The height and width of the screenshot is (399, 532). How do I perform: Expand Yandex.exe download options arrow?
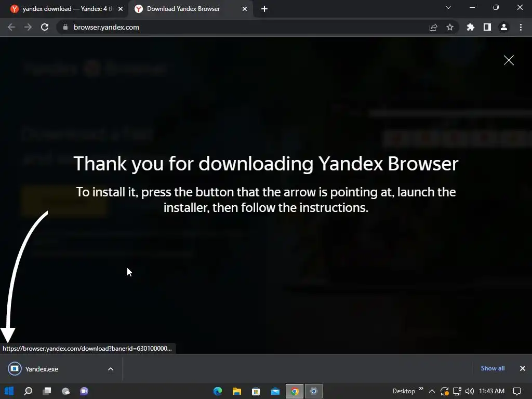(111, 369)
